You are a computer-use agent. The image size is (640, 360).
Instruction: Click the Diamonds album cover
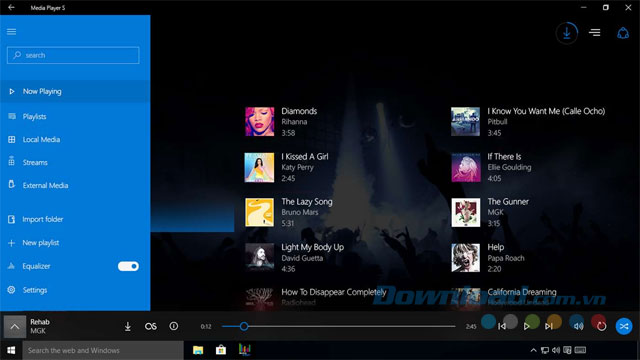(260, 122)
